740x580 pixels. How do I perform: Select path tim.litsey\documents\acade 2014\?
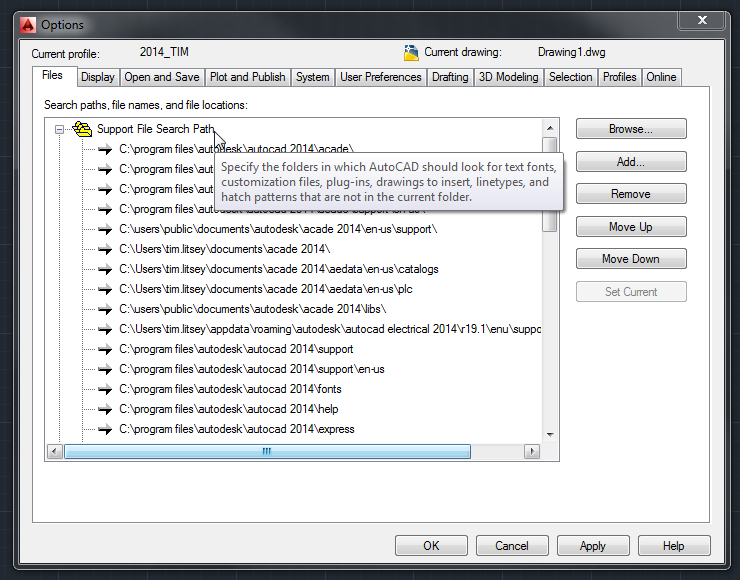[225, 249]
